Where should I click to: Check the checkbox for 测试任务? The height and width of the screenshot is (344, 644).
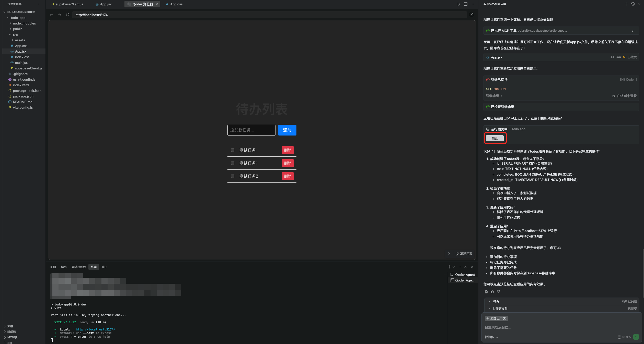pyautogui.click(x=233, y=150)
